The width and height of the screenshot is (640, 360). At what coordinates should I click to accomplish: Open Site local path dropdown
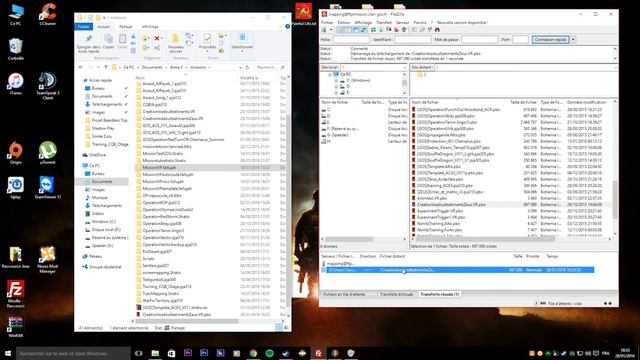pyautogui.click(x=404, y=67)
